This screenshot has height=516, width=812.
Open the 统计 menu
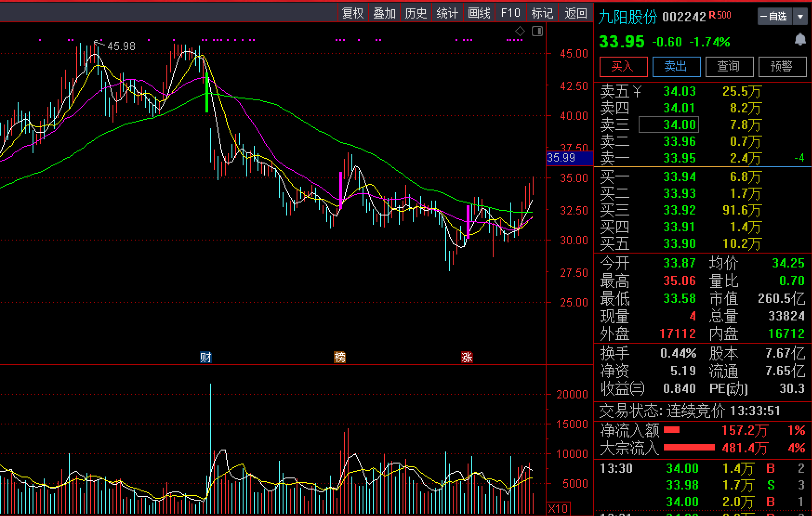point(448,13)
